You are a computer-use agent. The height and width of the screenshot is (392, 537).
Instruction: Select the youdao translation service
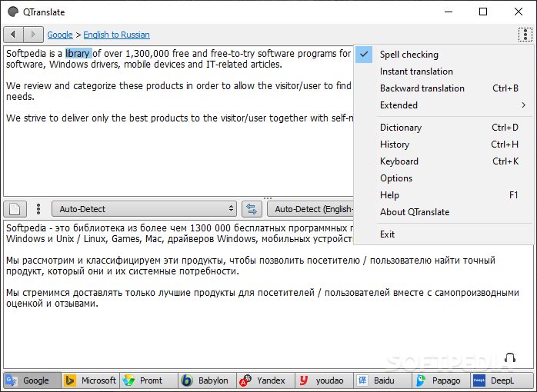point(325,380)
